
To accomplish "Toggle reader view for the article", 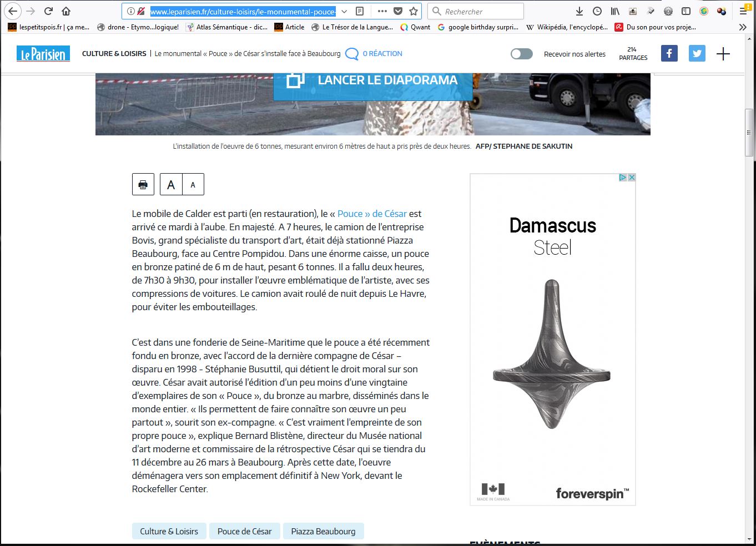I will pos(360,11).
